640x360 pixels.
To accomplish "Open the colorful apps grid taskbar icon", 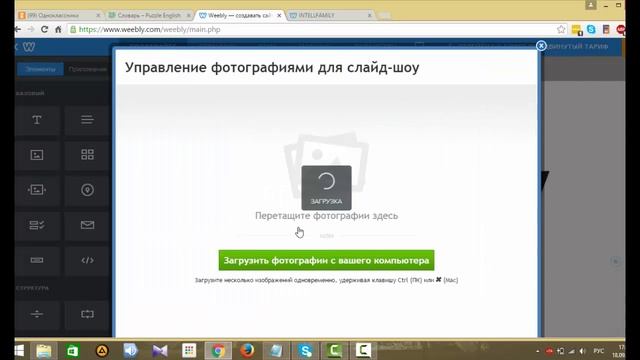I will 189,351.
